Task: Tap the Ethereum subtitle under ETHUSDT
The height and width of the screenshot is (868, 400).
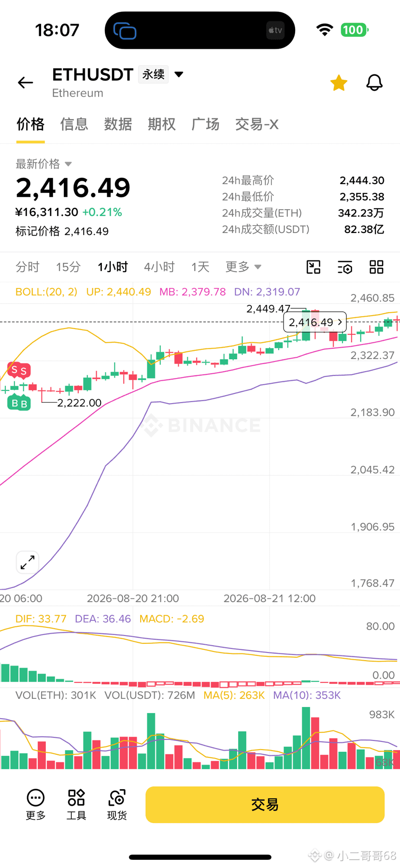Action: [78, 93]
